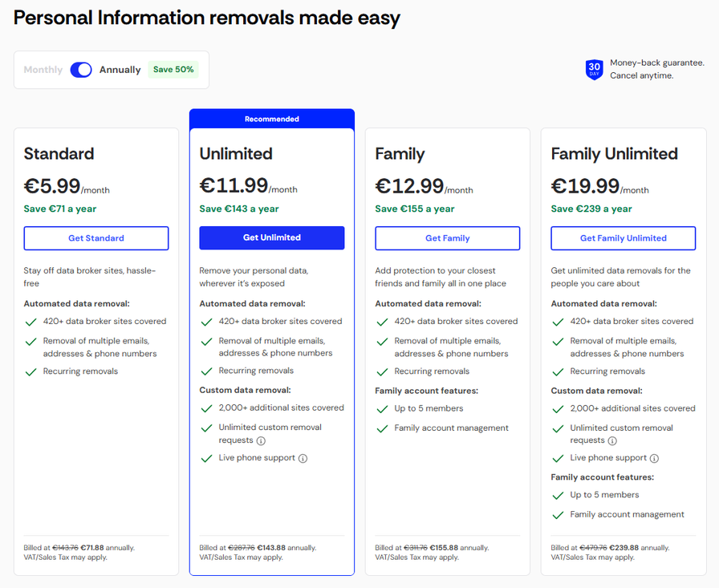Viewport: 719px width, 588px height.
Task: Click Family account management feature in Family plan
Action: point(451,428)
